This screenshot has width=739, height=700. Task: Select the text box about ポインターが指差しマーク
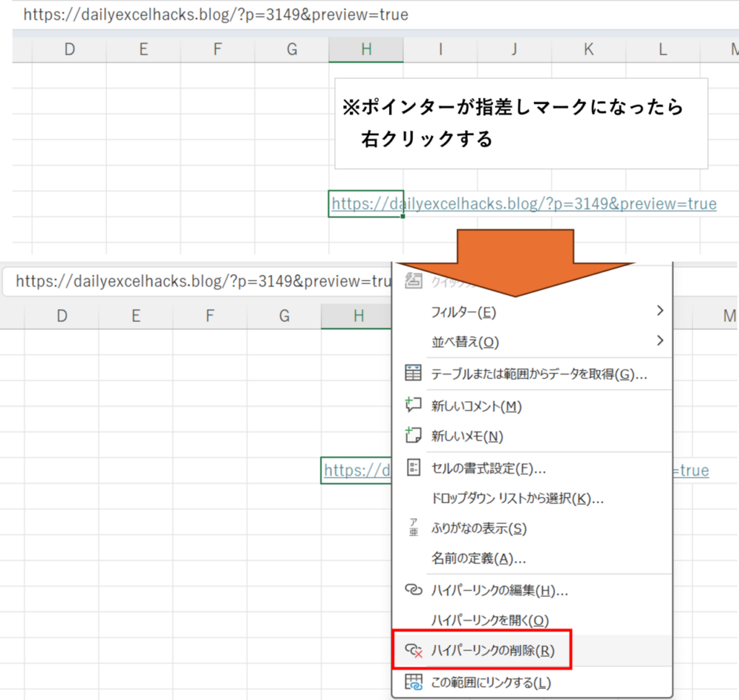coord(520,123)
